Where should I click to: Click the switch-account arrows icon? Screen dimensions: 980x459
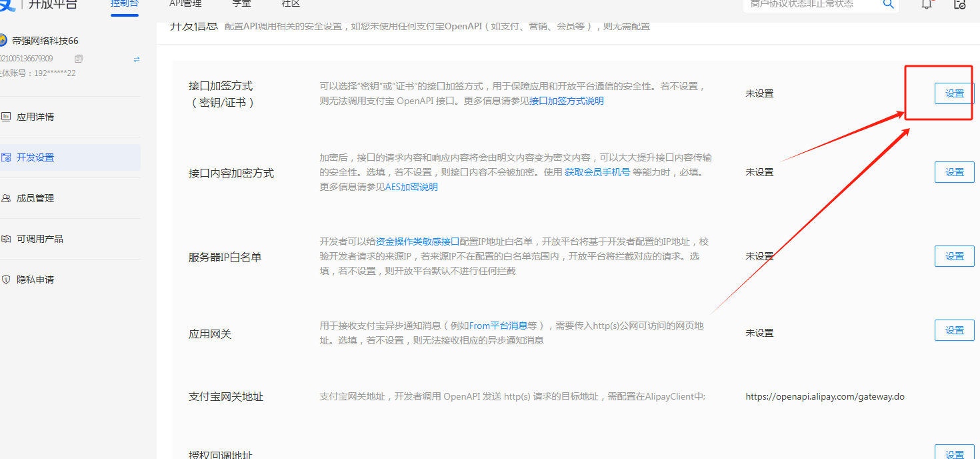pos(137,59)
